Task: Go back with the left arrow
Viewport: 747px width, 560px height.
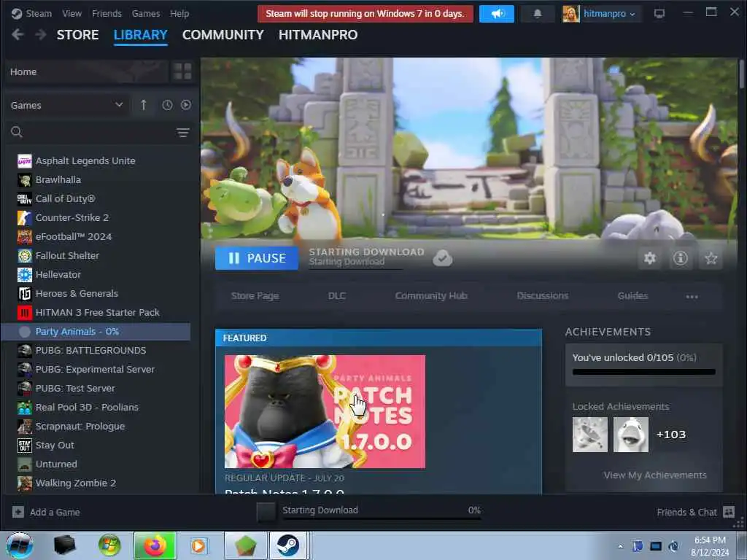Action: [x=18, y=35]
